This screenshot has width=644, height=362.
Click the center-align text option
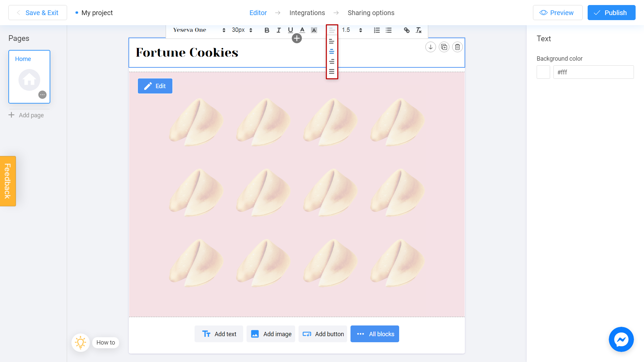(332, 52)
